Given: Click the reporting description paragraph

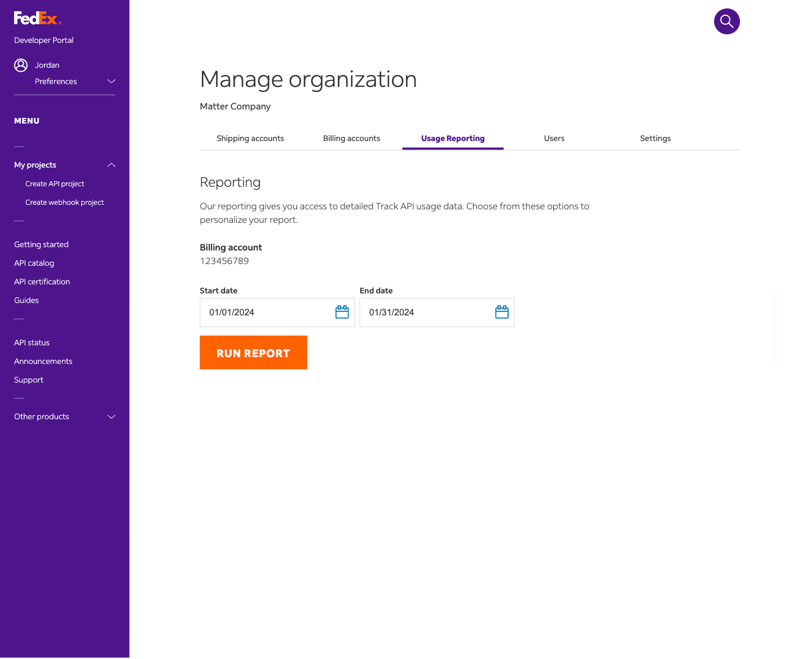Looking at the screenshot, I should [395, 213].
